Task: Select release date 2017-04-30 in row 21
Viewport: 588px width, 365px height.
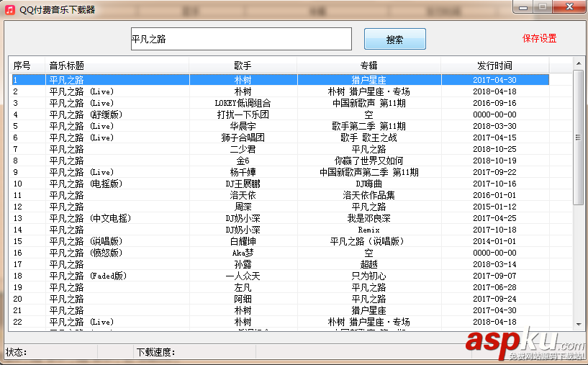Action: 494,310
